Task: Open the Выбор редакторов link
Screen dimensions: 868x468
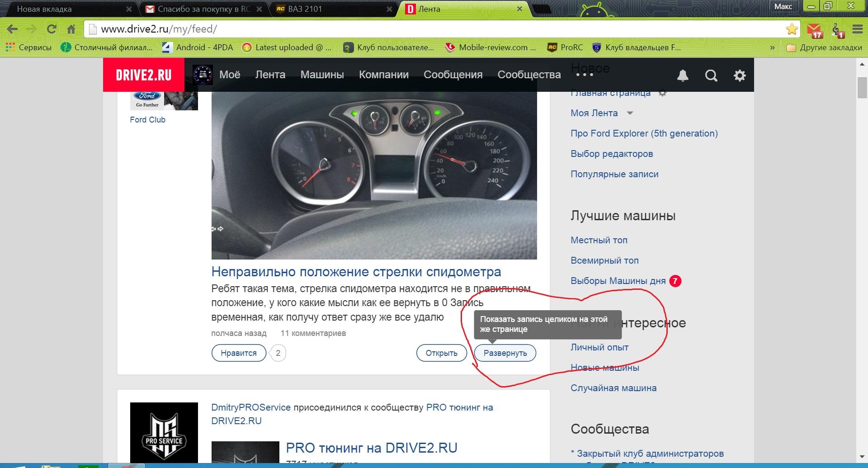Action: click(612, 154)
